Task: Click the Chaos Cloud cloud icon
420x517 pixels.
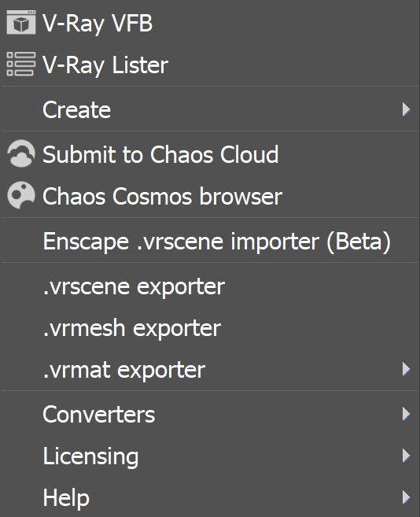Action: pyautogui.click(x=21, y=153)
